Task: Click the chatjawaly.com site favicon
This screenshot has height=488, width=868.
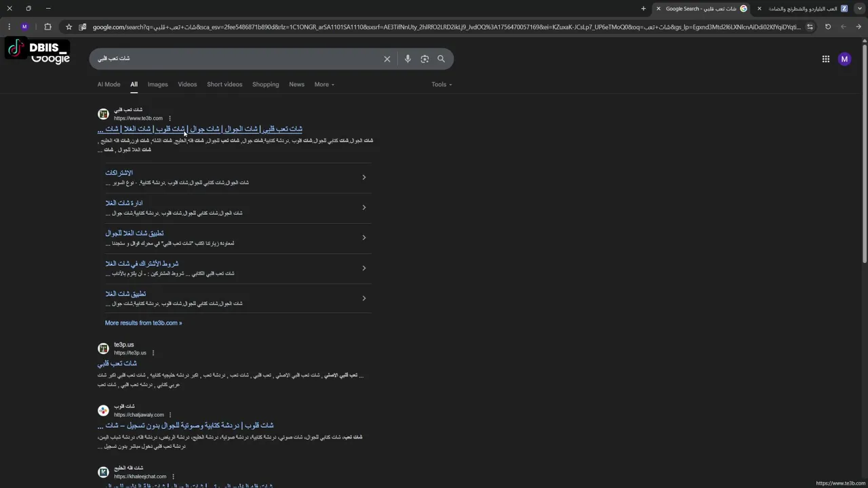Action: pyautogui.click(x=103, y=410)
